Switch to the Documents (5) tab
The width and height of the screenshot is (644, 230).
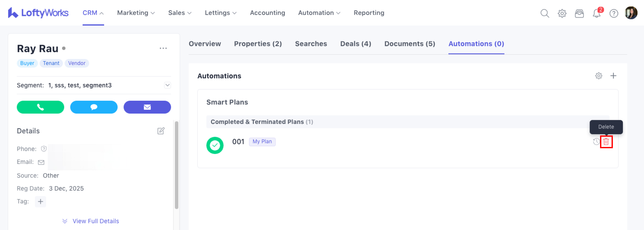(409, 44)
